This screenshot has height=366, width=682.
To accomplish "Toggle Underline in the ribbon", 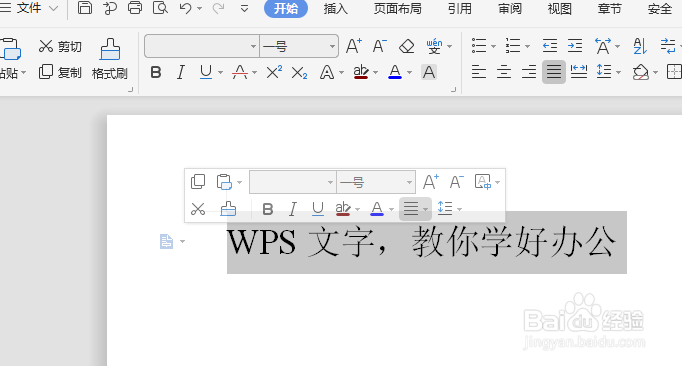I will coord(206,72).
